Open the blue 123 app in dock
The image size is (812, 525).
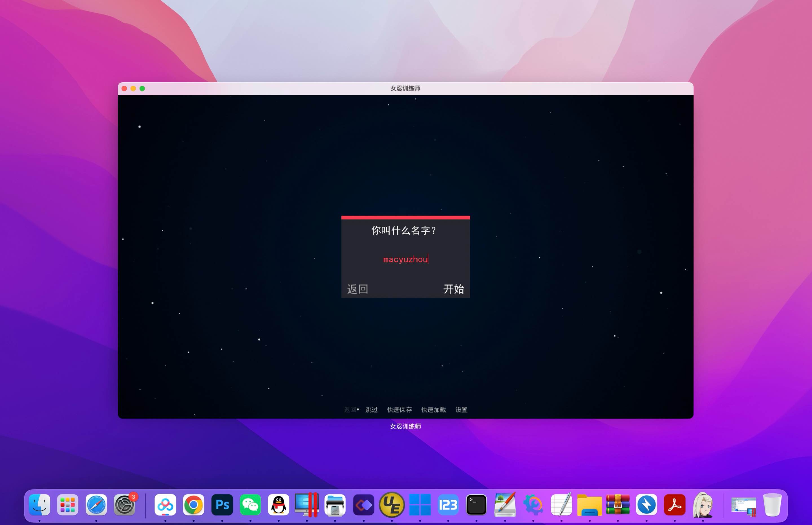tap(448, 504)
